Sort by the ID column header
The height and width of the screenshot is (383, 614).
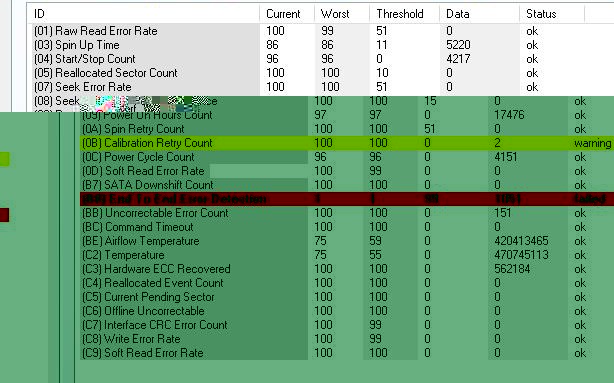[x=144, y=14]
